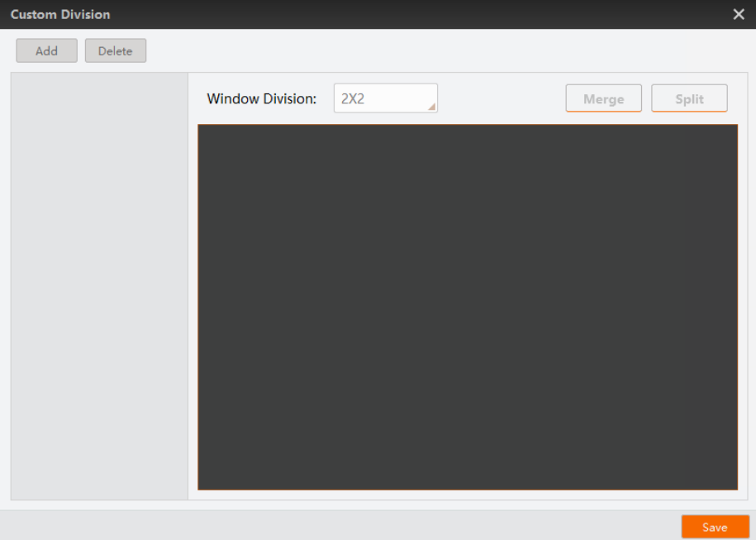This screenshot has width=756, height=540.
Task: Close the Custom Division dialog
Action: tap(738, 15)
